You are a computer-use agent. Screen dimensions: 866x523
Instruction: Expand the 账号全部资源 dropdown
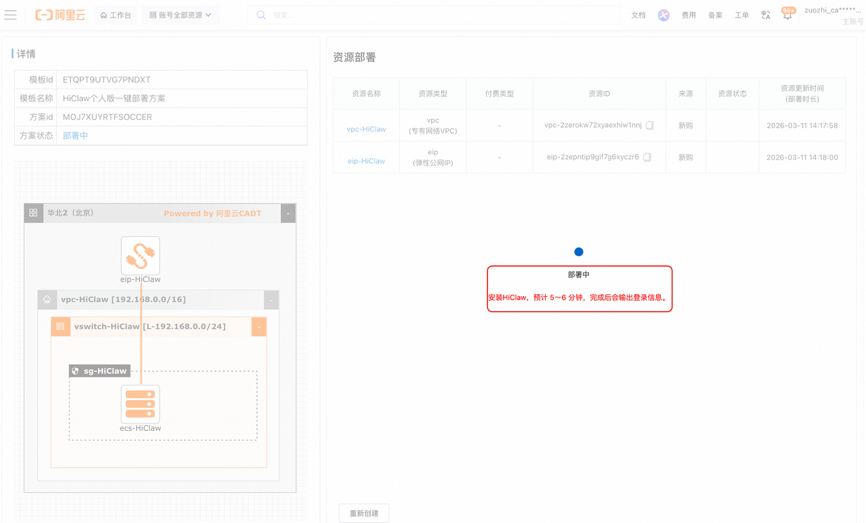pos(180,15)
